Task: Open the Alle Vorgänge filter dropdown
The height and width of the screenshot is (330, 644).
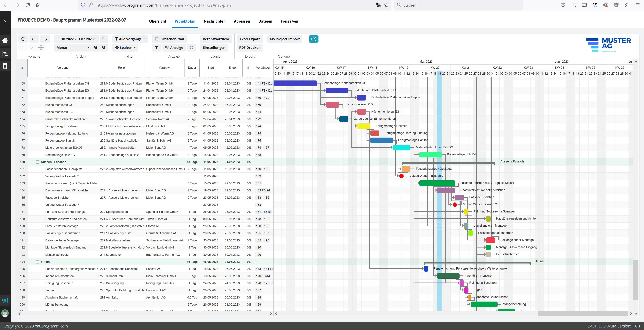Action: click(130, 39)
